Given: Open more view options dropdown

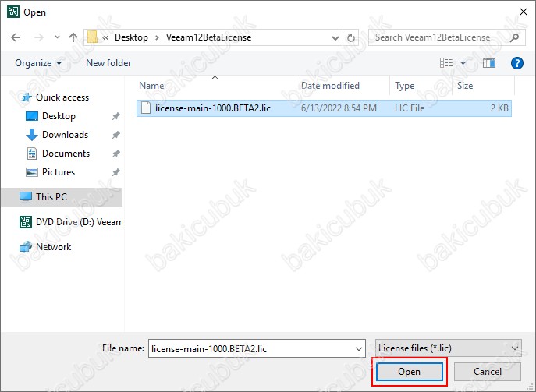Looking at the screenshot, I should 463,63.
